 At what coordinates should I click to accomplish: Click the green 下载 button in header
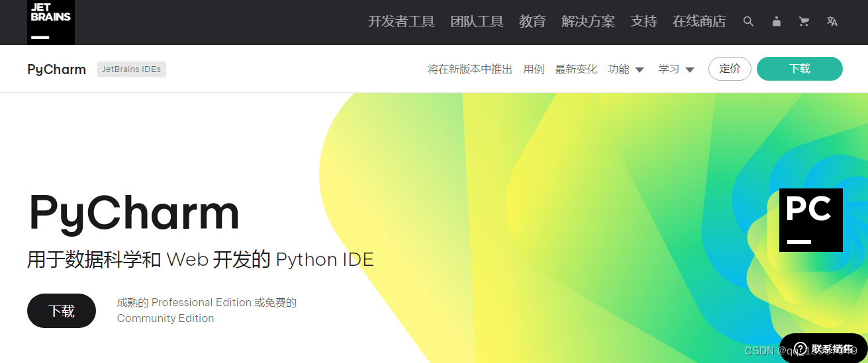(800, 69)
